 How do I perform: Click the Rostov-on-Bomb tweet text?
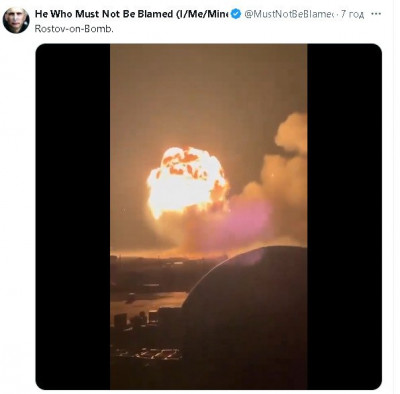(x=74, y=29)
